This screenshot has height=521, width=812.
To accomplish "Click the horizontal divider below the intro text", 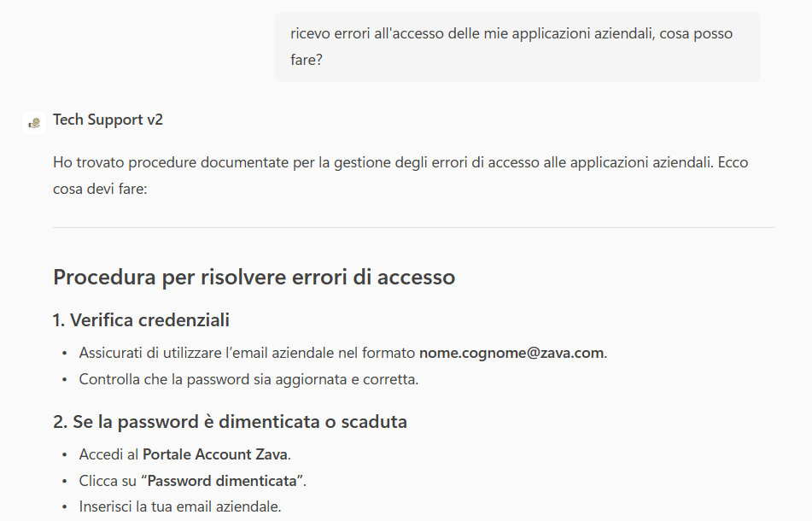I will pos(413,228).
